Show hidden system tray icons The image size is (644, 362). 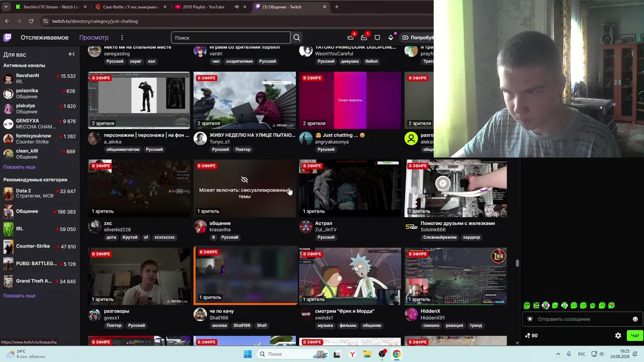(558, 354)
